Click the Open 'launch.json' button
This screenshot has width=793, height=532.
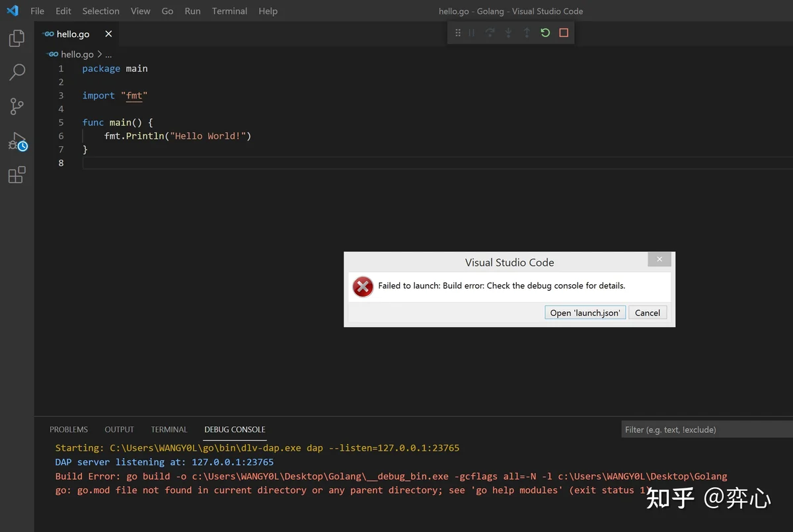[585, 313]
